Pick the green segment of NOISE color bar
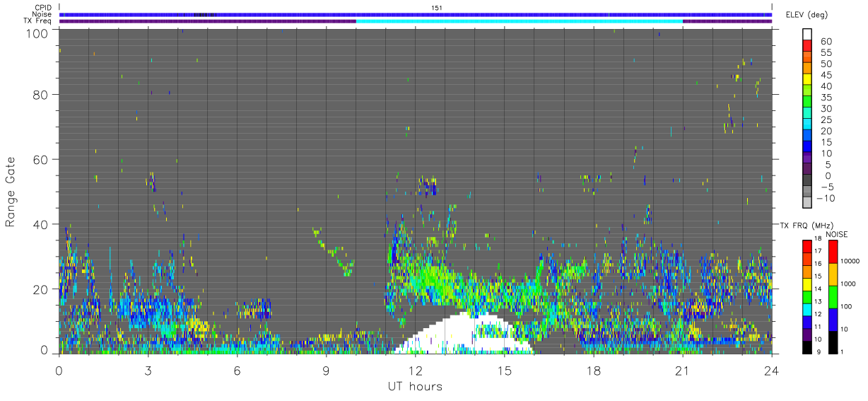The width and height of the screenshot is (868, 401). coord(832,297)
